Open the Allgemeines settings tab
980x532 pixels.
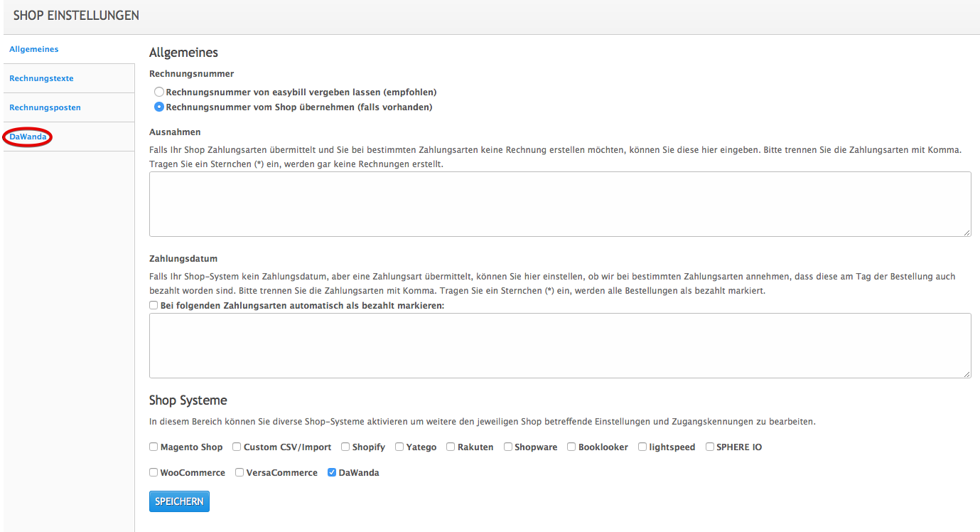(33, 49)
